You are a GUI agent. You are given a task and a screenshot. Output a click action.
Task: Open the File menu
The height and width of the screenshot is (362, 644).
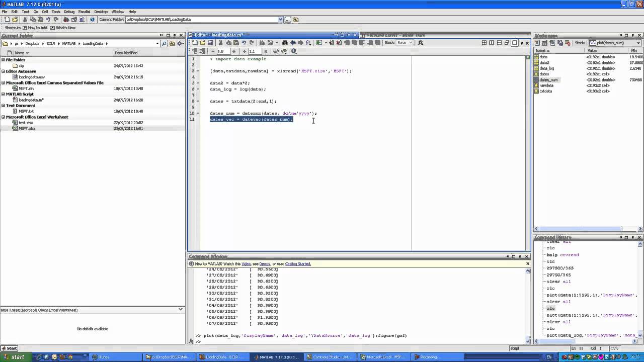5,12
